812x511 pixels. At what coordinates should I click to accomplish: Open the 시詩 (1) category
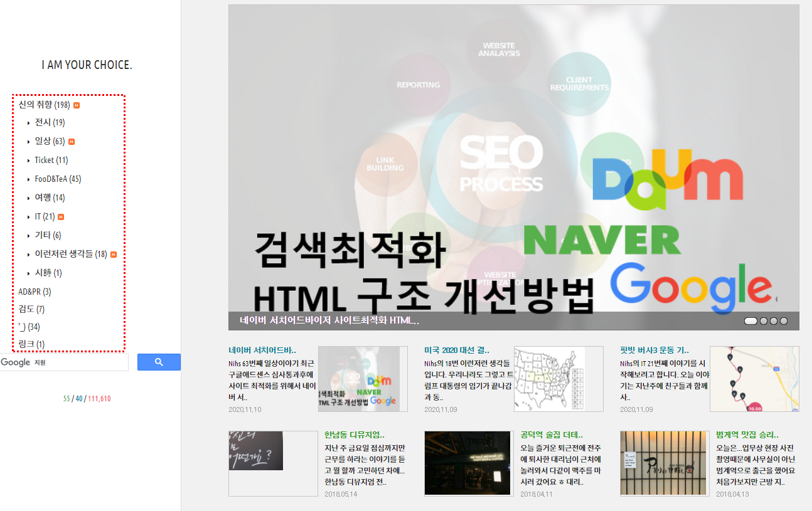pyautogui.click(x=48, y=273)
